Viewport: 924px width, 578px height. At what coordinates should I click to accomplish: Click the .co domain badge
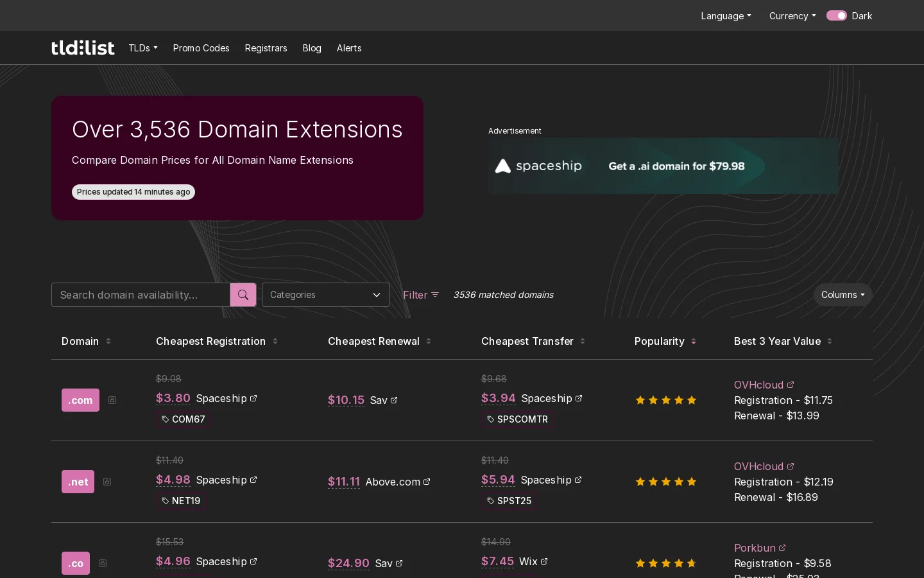click(76, 563)
